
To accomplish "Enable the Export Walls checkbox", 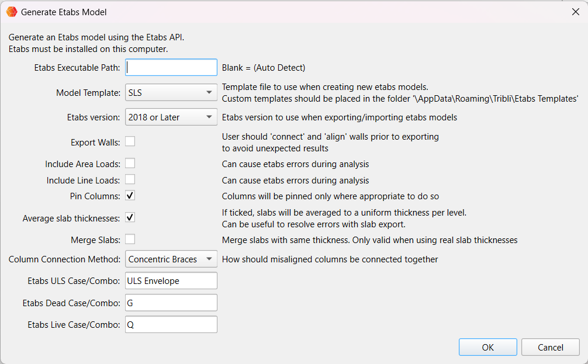I will (130, 141).
